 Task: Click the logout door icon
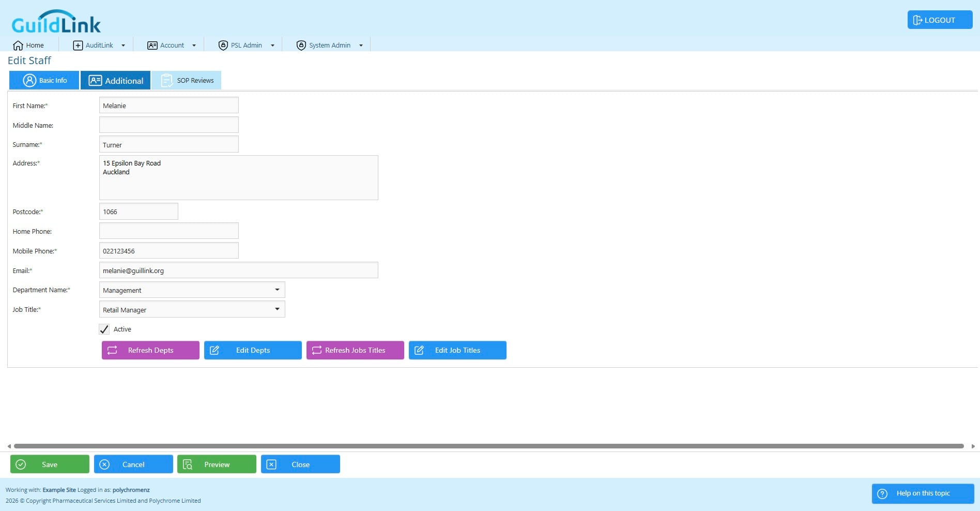[917, 20]
